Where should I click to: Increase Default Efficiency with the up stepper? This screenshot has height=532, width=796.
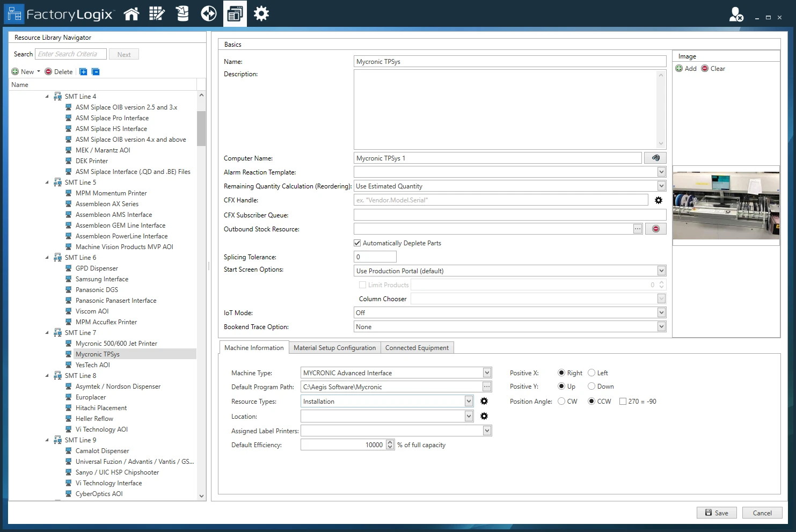[x=390, y=442]
